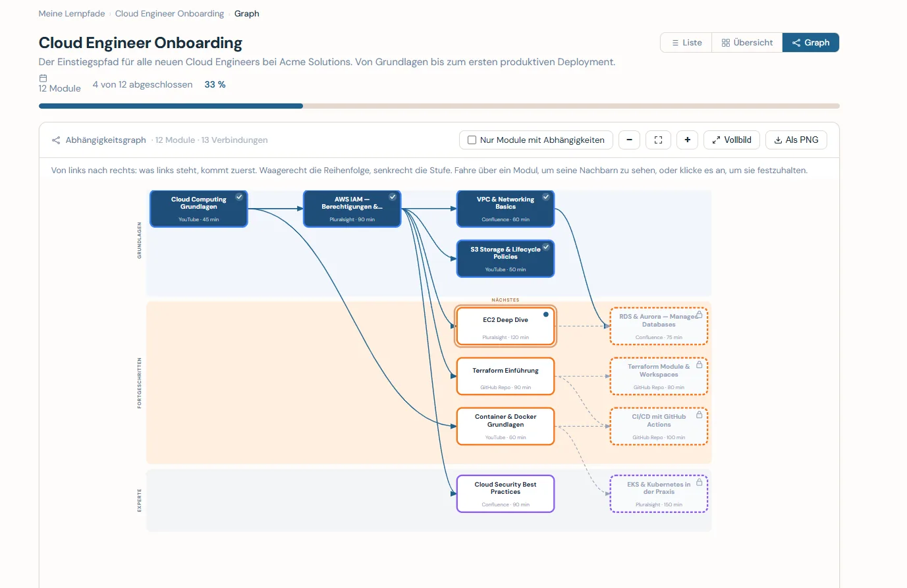Image resolution: width=907 pixels, height=588 pixels.
Task: Click lock icon on EKS & Kubernetes node
Action: pyautogui.click(x=699, y=482)
